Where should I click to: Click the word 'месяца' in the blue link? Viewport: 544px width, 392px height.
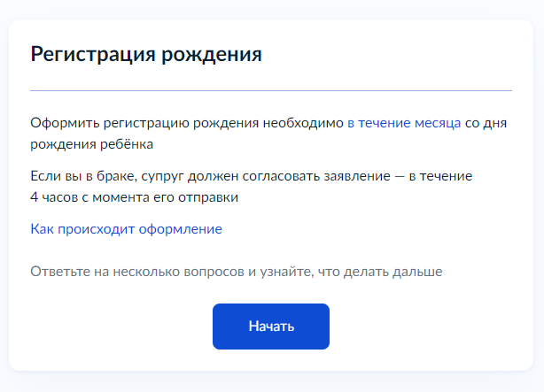click(x=438, y=123)
